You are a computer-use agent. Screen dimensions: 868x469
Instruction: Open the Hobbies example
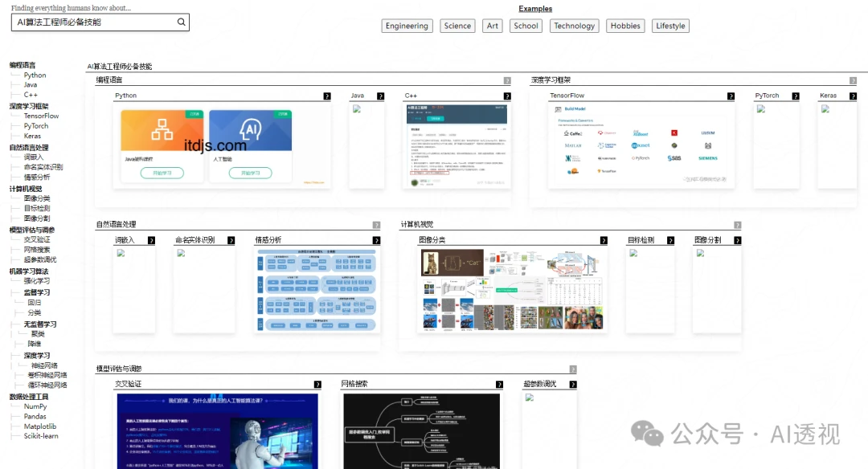pyautogui.click(x=625, y=26)
